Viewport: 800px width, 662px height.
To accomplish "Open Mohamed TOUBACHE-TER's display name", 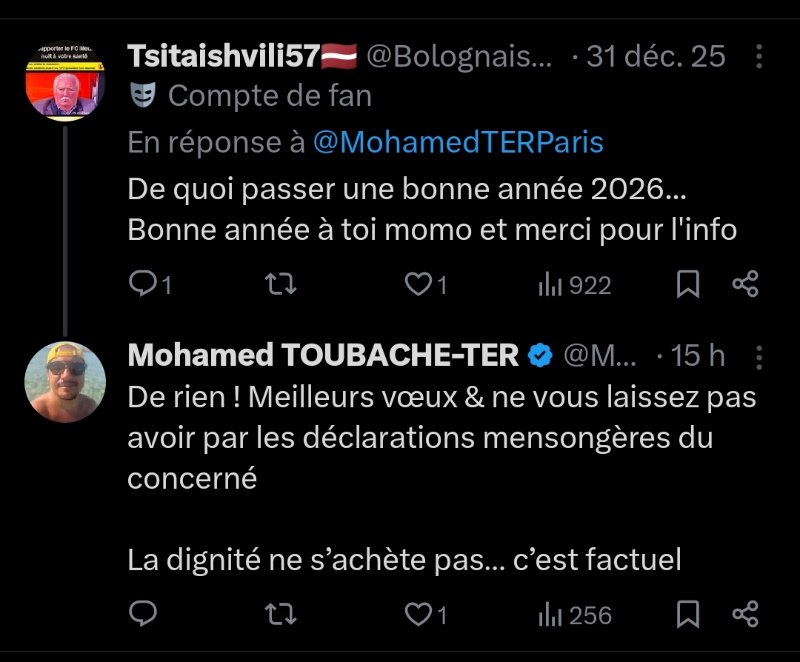I will pos(323,355).
